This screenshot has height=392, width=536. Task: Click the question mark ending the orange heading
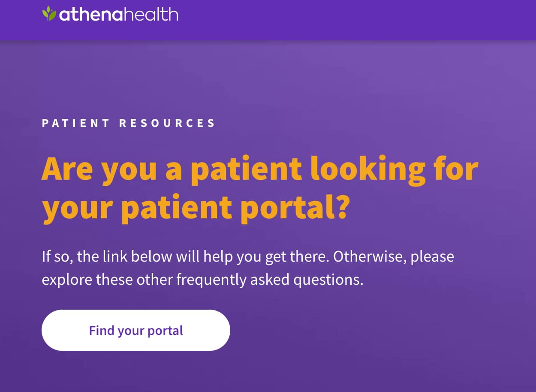coord(340,206)
